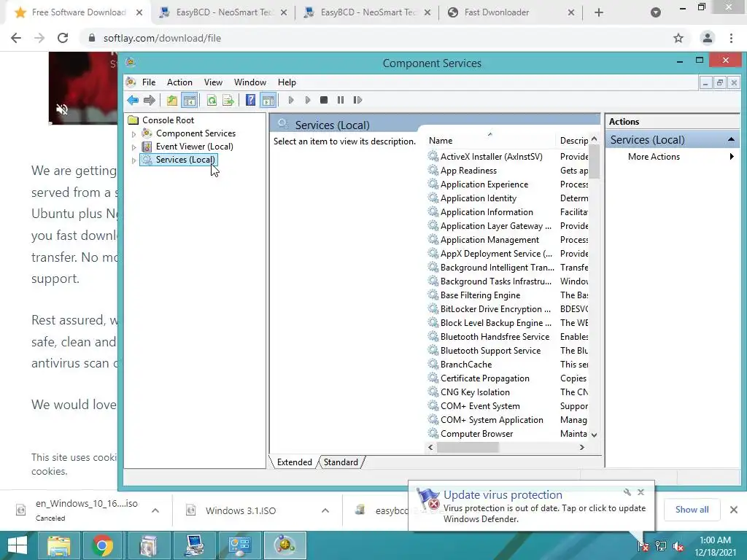Expand the Component Services tree node
Image resolution: width=747 pixels, height=560 pixels.
click(x=134, y=134)
